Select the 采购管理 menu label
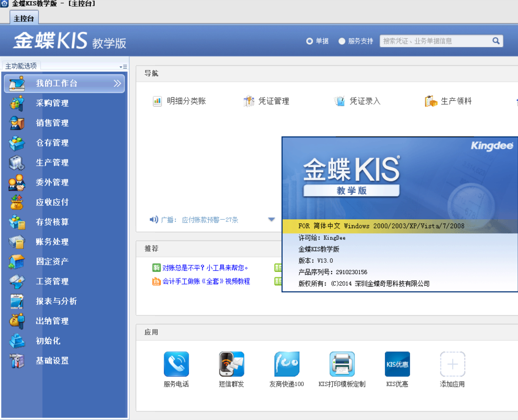 (52, 103)
